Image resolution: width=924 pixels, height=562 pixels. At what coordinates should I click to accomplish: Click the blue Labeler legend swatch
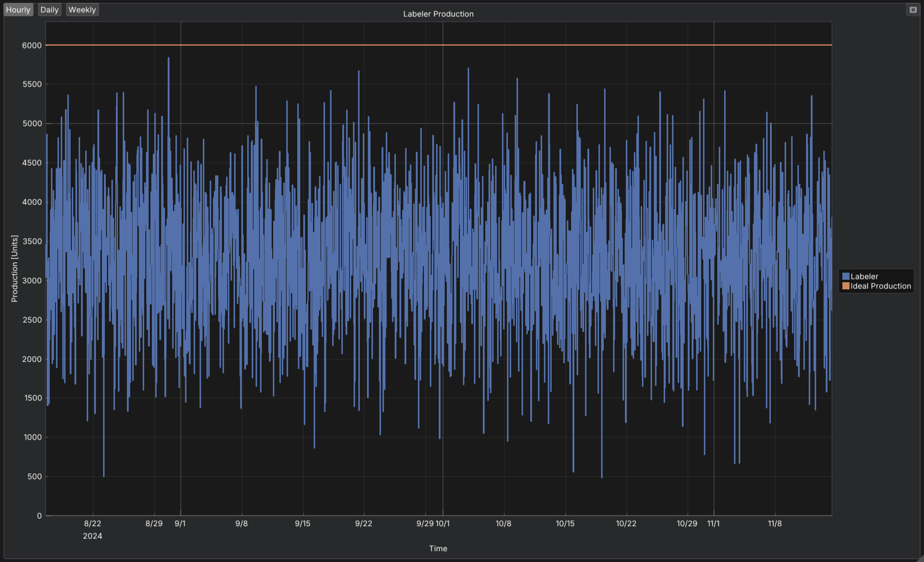[x=846, y=277]
